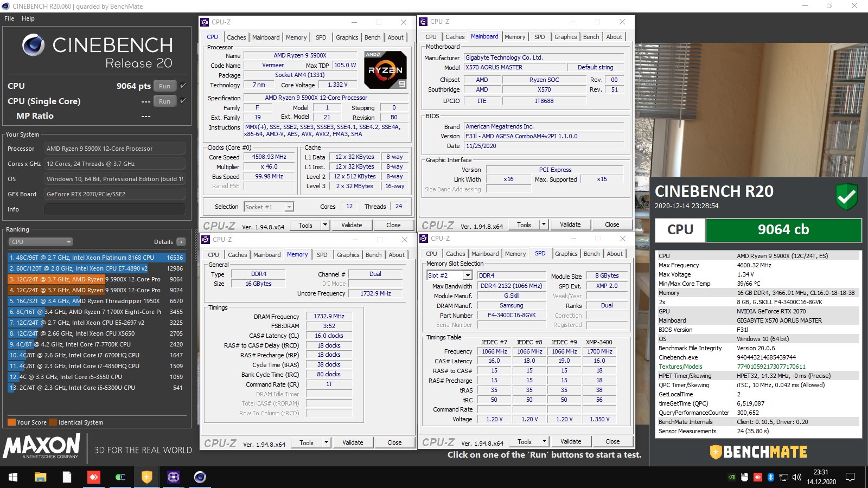Click the Part Number F4-3400C16-8GVK field

pos(512,315)
